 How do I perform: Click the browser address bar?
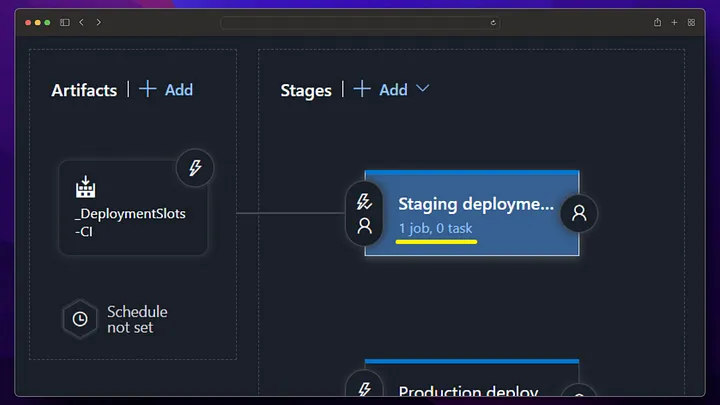360,22
